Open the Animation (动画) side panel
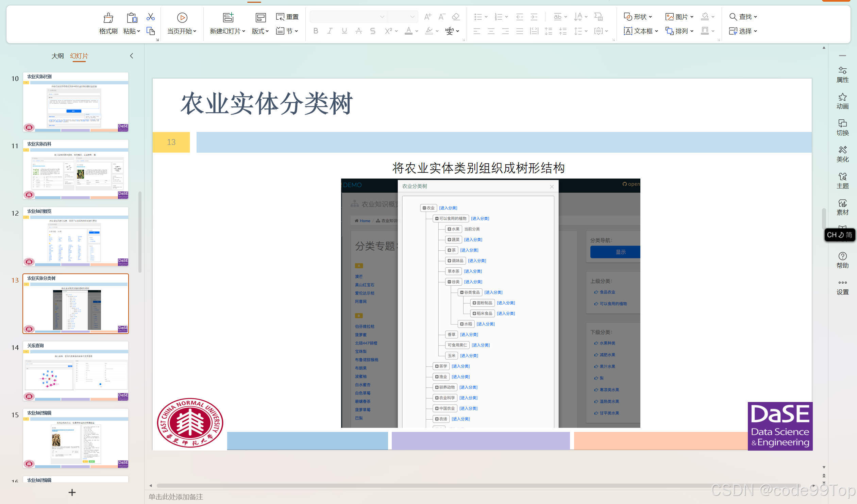This screenshot has height=504, width=857. coord(842,101)
